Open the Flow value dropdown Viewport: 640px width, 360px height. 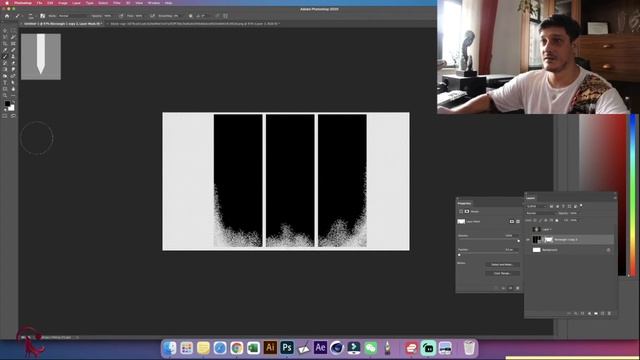[x=140, y=16]
